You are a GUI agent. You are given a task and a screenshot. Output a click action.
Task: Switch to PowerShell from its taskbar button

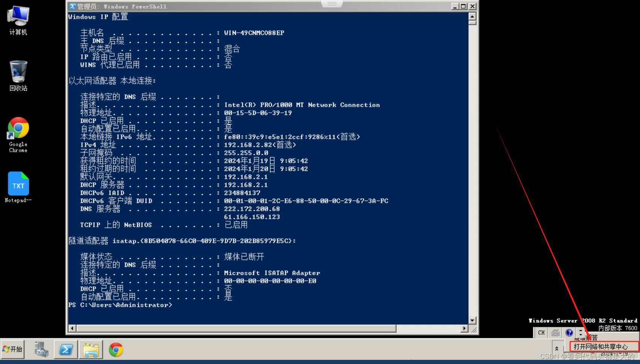(x=66, y=349)
